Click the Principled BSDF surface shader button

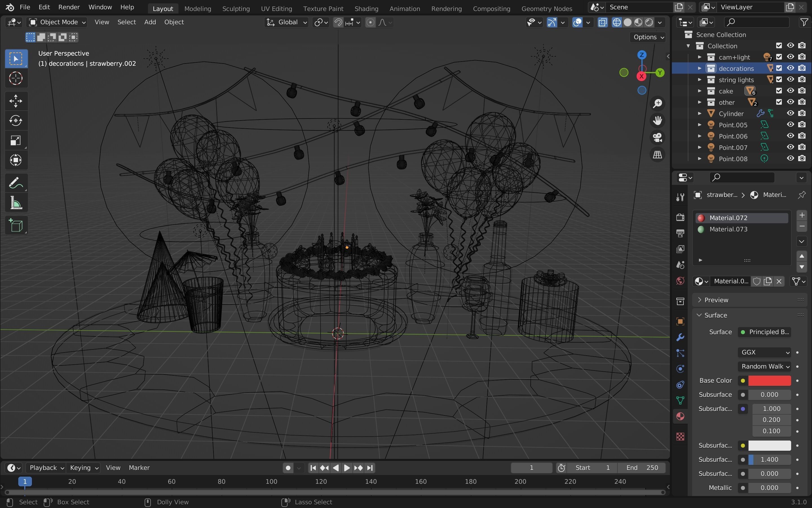(764, 332)
